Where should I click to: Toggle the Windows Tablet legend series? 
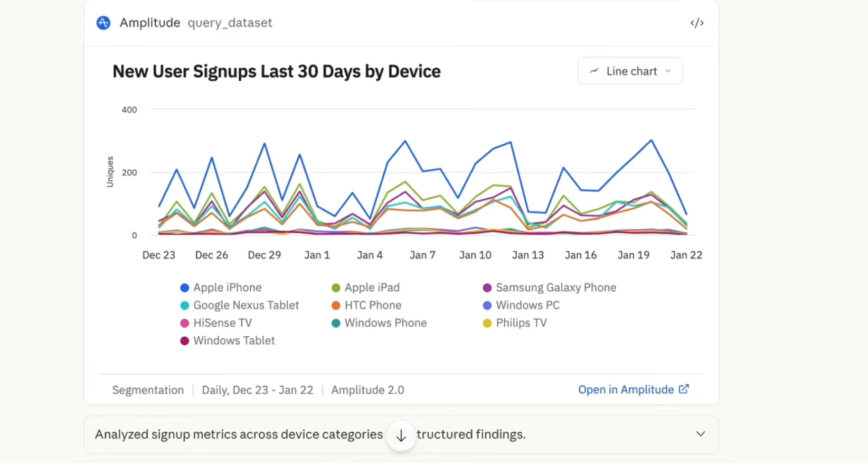(x=228, y=340)
